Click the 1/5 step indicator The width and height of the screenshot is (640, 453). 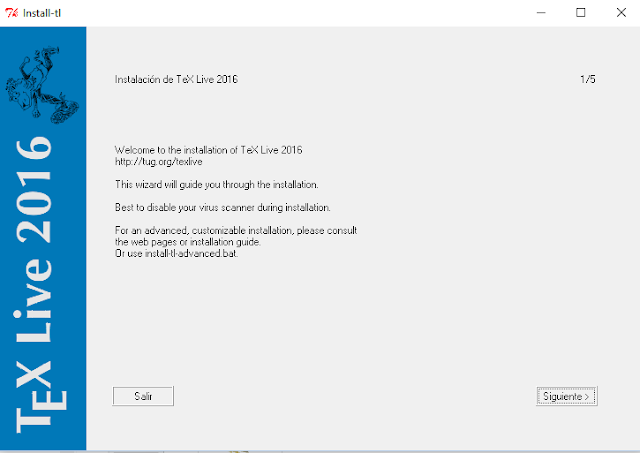point(588,79)
